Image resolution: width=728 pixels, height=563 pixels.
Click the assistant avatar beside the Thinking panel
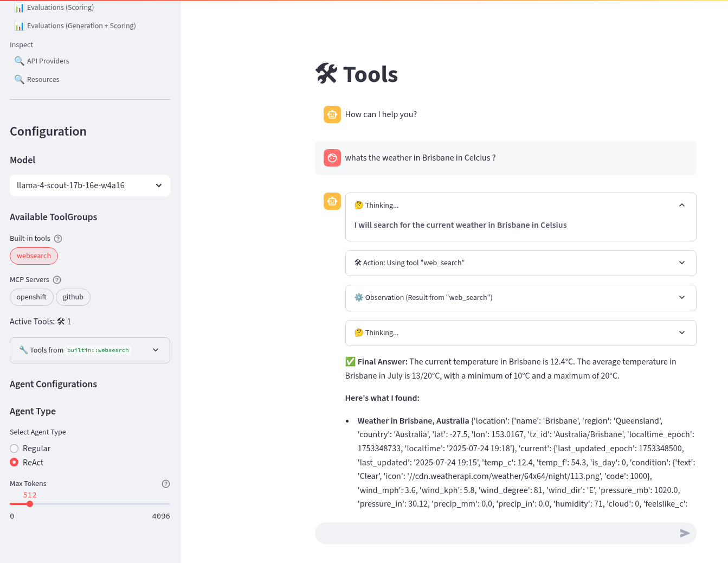(x=332, y=201)
